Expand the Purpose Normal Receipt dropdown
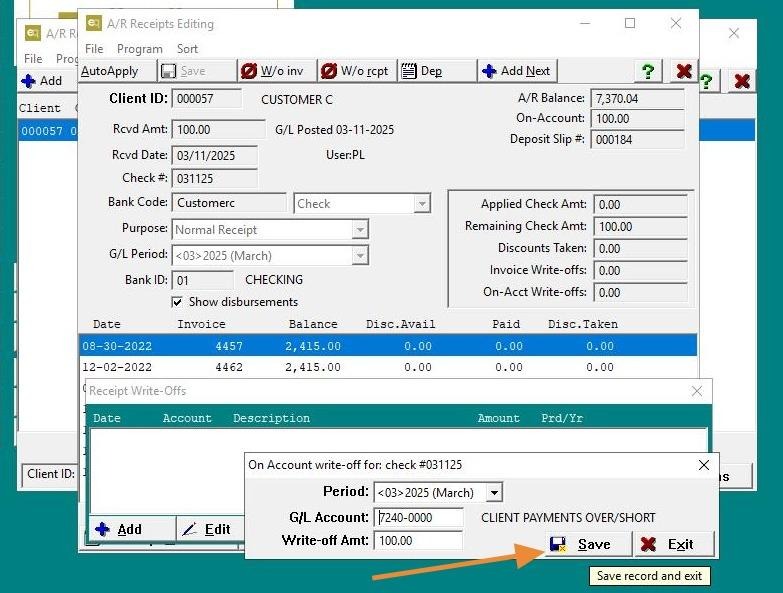783x593 pixels. [x=360, y=230]
